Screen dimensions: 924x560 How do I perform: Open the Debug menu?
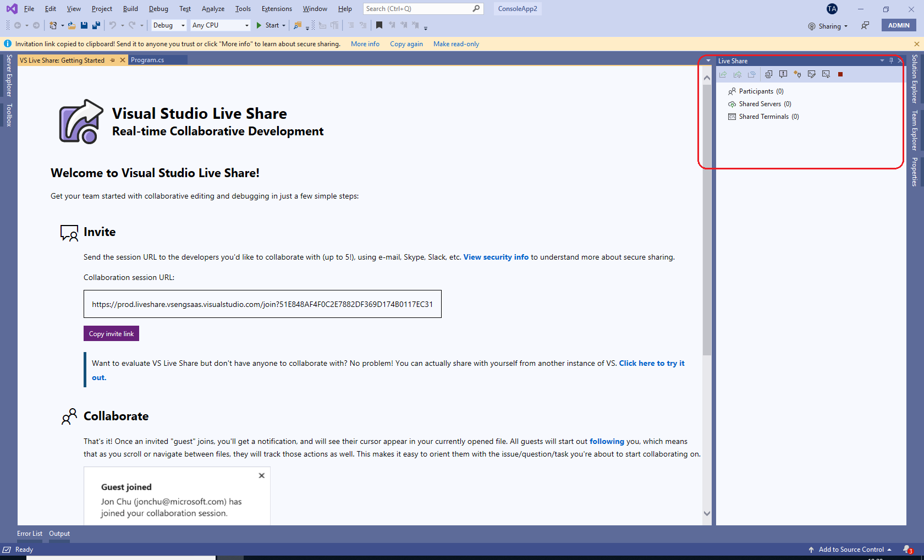158,9
